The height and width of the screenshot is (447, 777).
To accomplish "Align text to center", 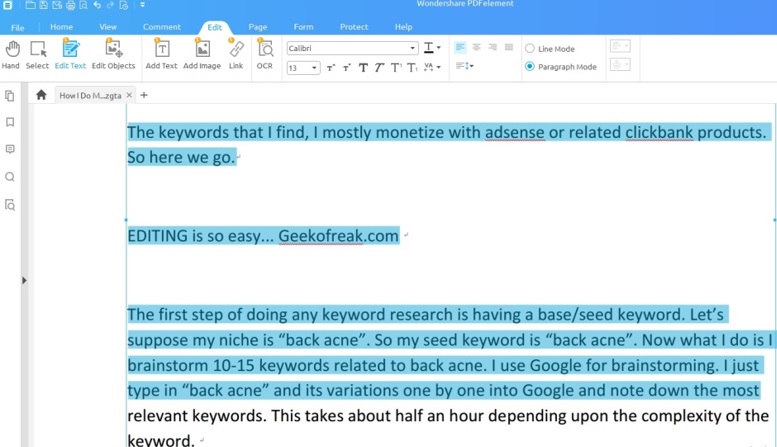I will click(476, 48).
